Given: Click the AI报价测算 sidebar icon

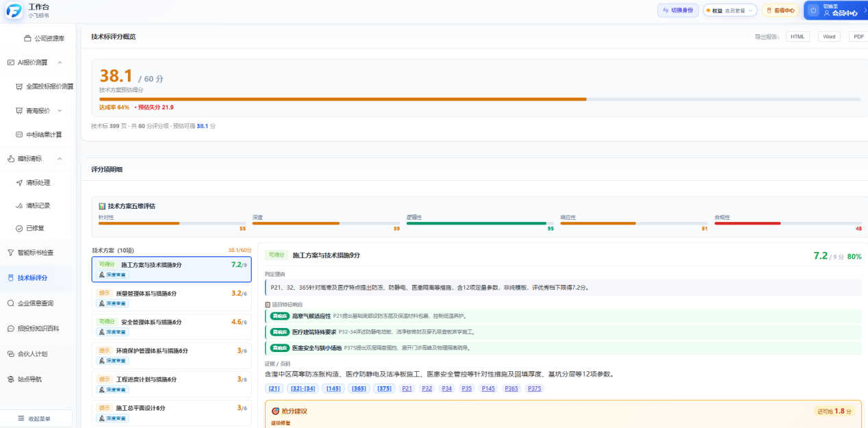Looking at the screenshot, I should pyautogui.click(x=11, y=62).
